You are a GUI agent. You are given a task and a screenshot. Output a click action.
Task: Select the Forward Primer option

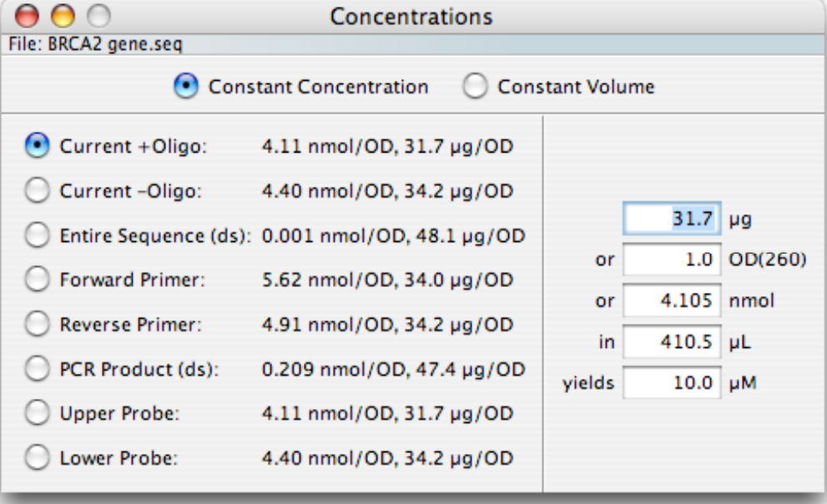[38, 280]
